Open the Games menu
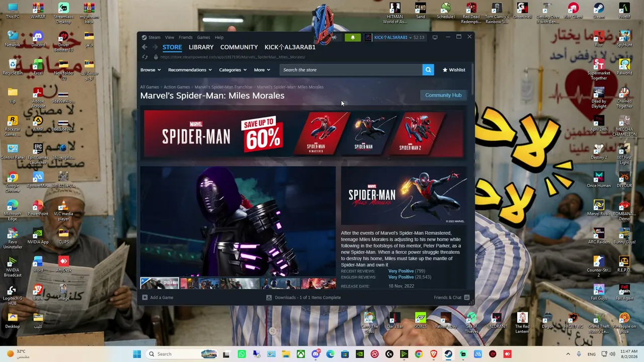 coord(204,37)
